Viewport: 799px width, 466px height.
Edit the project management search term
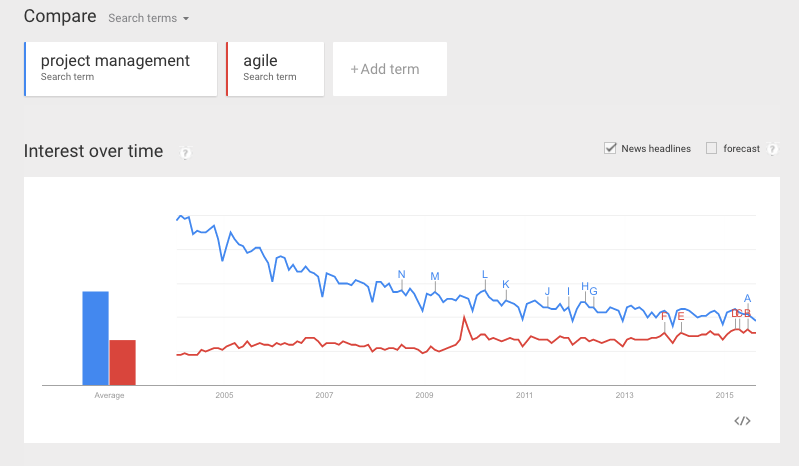(121, 69)
